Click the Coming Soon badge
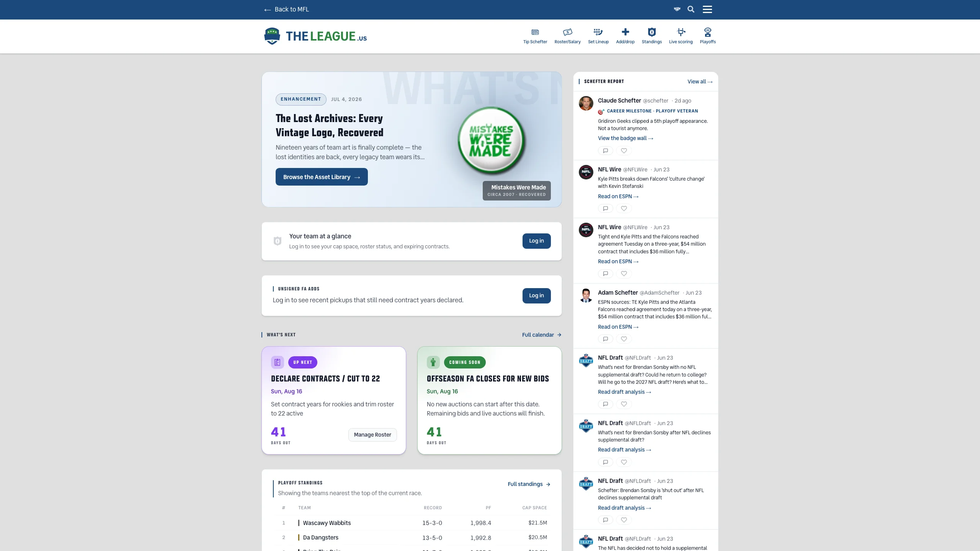Screen dimensions: 980x551 tap(465, 362)
